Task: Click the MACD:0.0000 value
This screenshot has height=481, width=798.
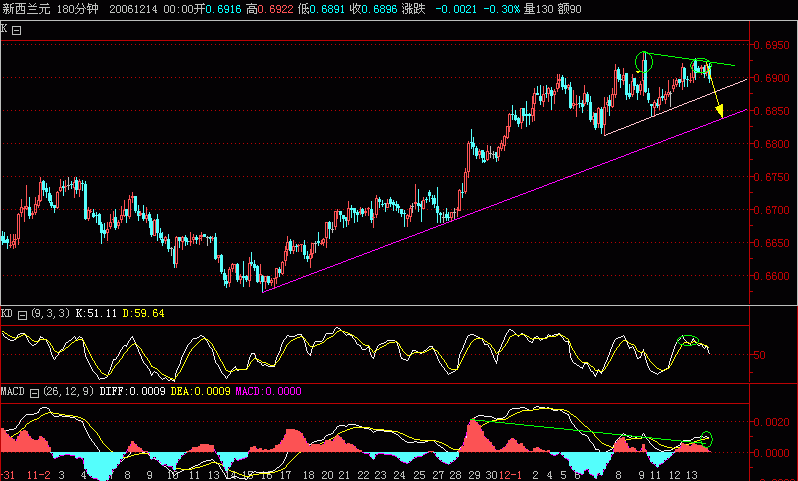Action: (268, 391)
